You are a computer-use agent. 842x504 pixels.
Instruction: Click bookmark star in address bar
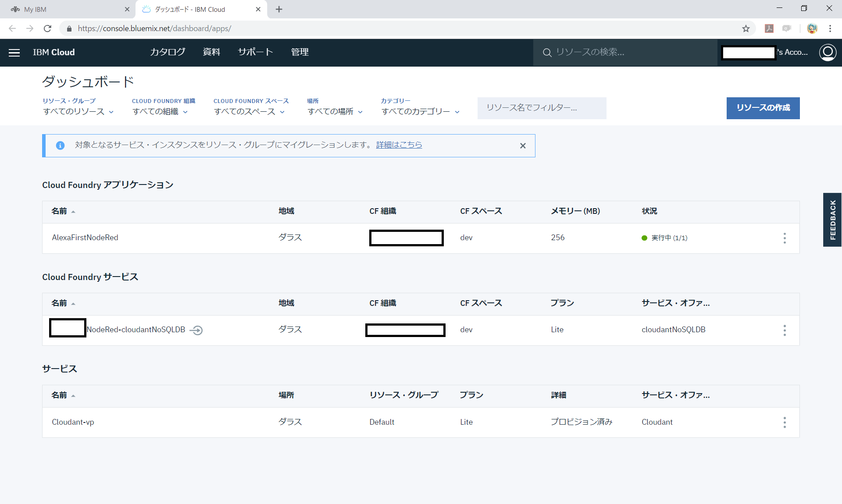click(746, 28)
